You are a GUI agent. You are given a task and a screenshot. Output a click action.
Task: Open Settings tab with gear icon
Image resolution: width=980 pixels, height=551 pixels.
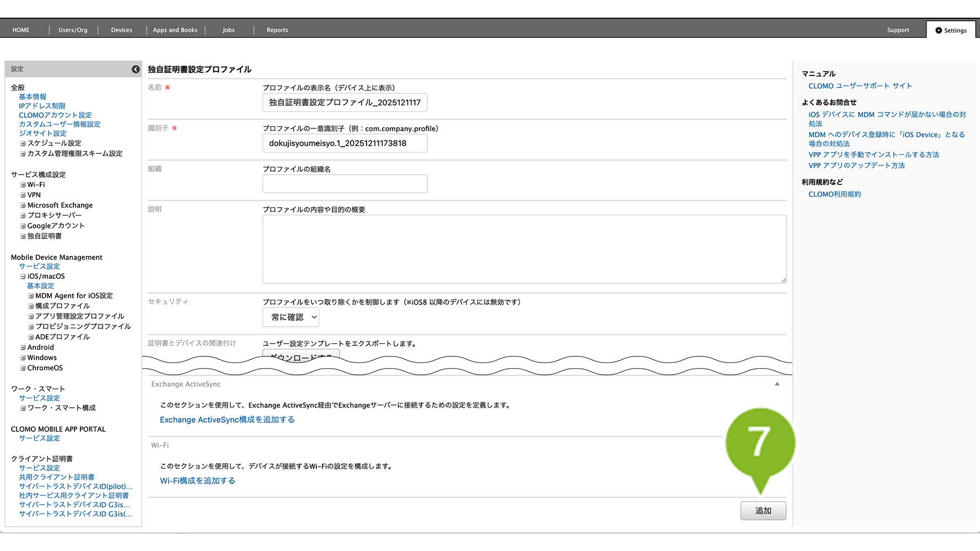951,30
